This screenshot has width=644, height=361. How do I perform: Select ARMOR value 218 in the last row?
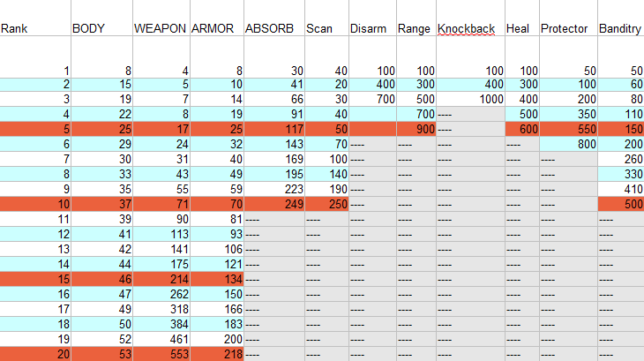pyautogui.click(x=214, y=353)
